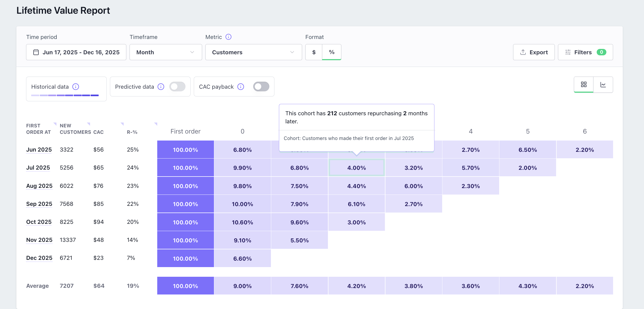Click the Jul 2025 month 2 cell
This screenshot has height=309, width=644.
tap(356, 168)
